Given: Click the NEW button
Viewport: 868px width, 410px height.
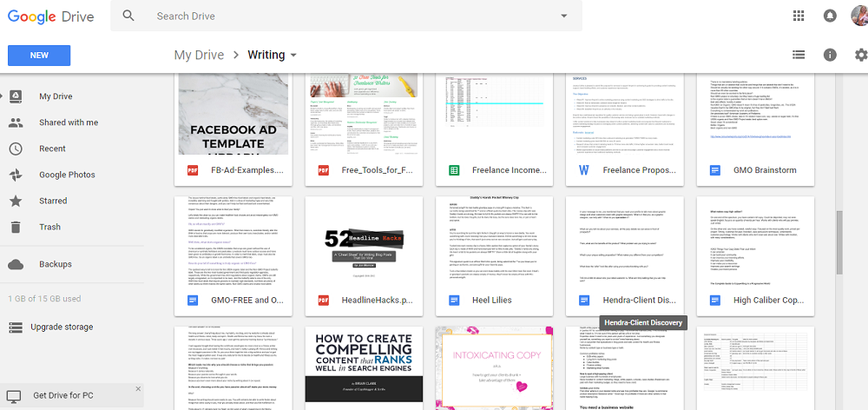Looking at the screenshot, I should 39,56.
